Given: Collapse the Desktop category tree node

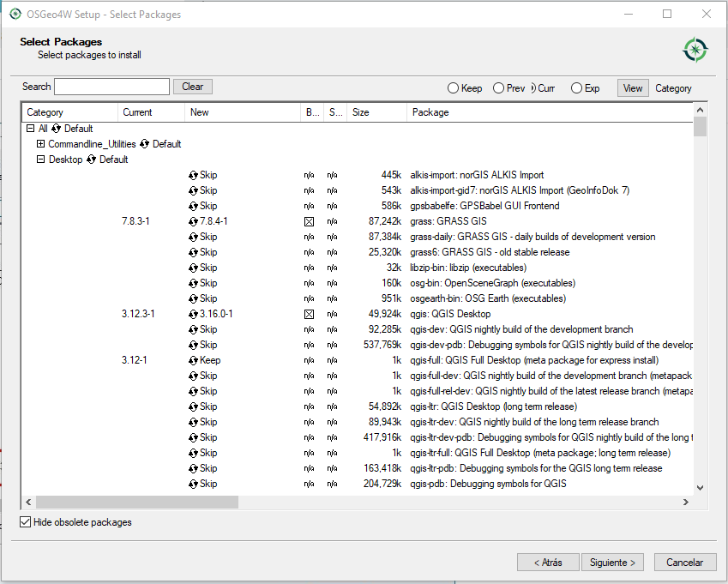Looking at the screenshot, I should click(x=41, y=160).
